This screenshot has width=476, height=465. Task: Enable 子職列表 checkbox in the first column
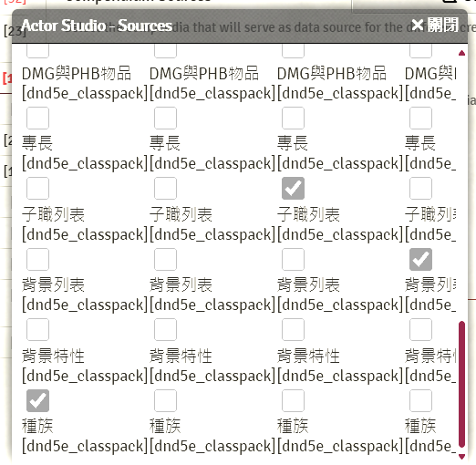[37, 189]
